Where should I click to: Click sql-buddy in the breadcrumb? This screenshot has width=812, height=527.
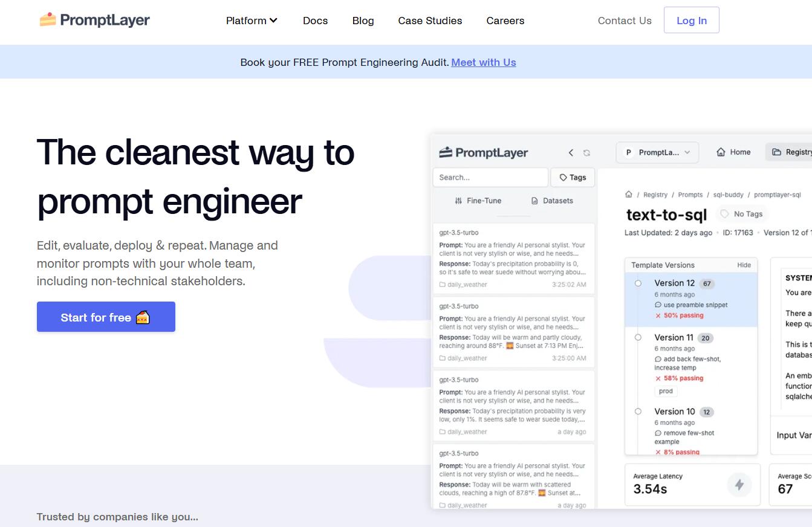coord(728,195)
